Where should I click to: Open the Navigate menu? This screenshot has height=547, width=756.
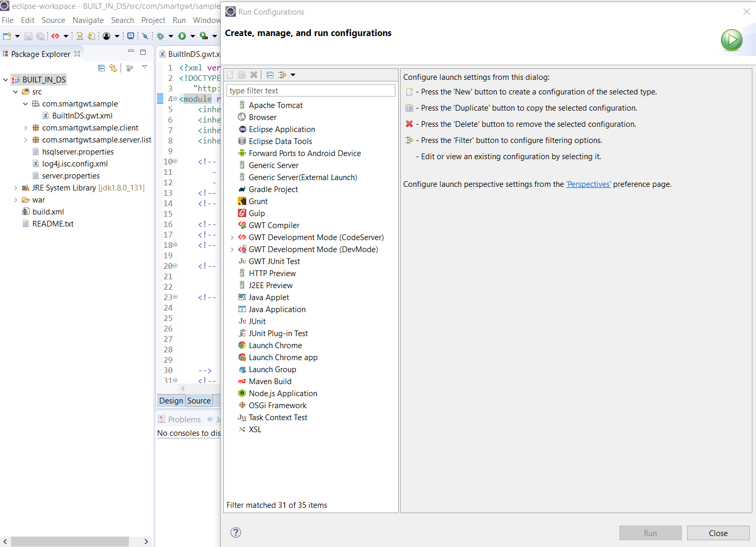click(88, 20)
